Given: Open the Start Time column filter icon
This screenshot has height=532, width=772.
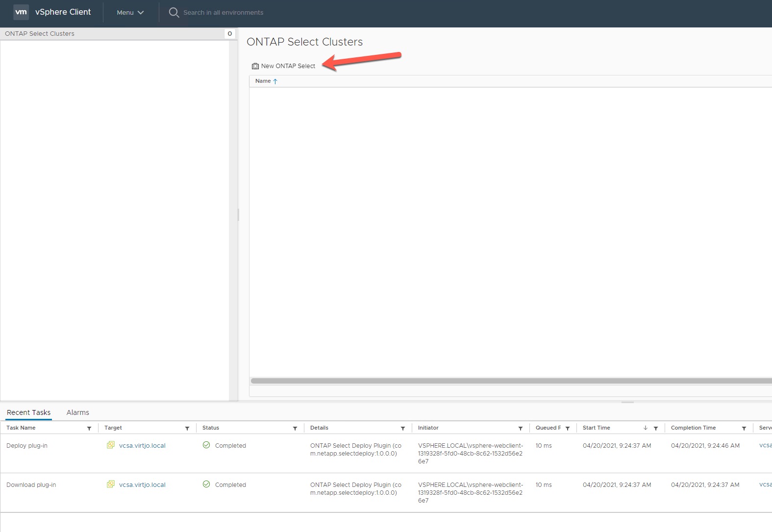Looking at the screenshot, I should [656, 429].
